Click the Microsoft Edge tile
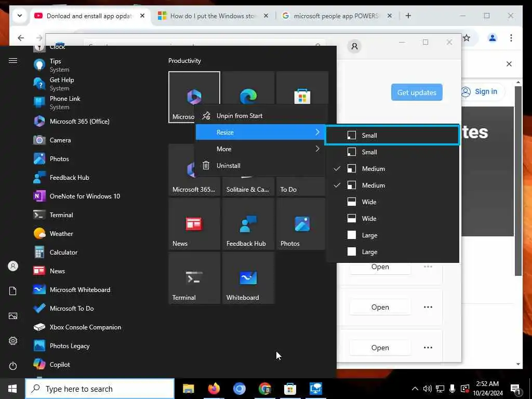This screenshot has height=399, width=532. click(248, 88)
